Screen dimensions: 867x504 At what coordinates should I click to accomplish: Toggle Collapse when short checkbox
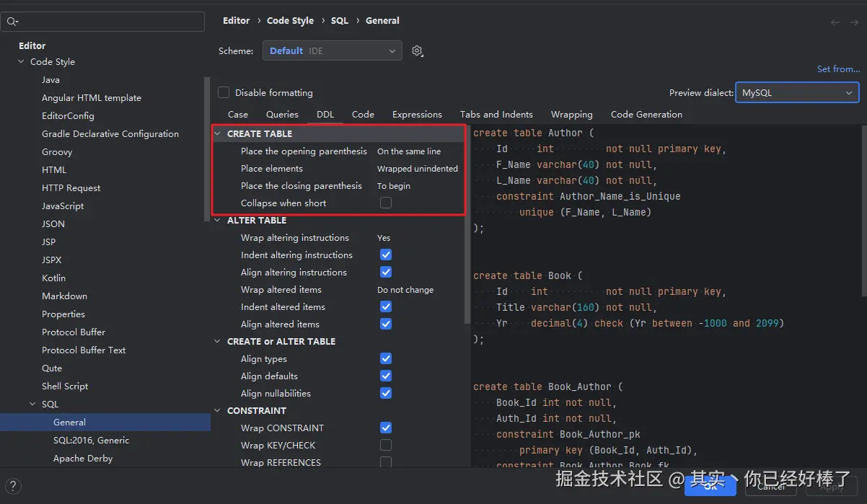[386, 203]
